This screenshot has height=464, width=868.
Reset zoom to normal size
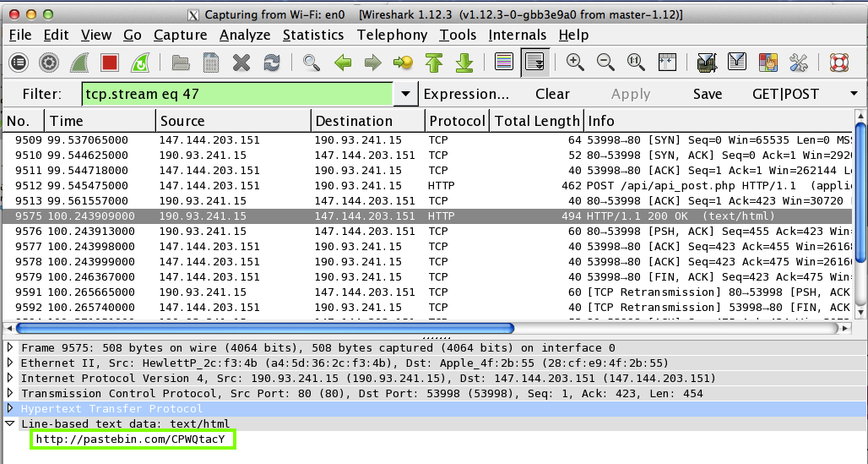click(636, 63)
